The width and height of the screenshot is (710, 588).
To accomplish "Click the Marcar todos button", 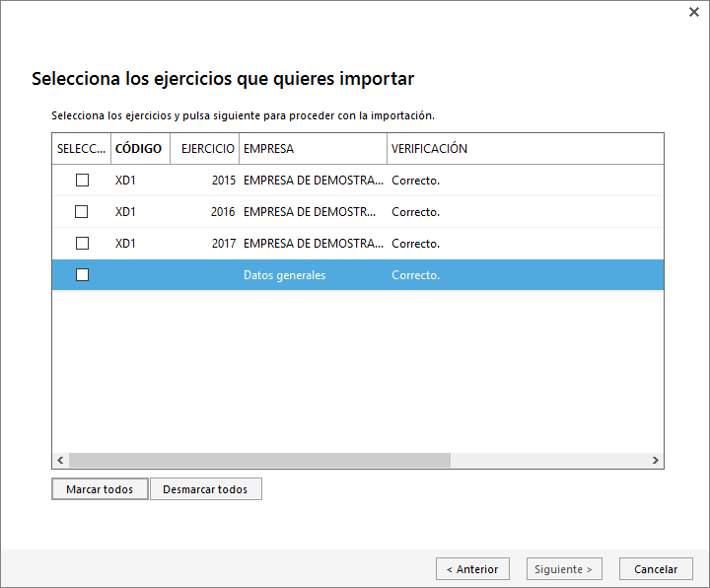I will (x=100, y=489).
